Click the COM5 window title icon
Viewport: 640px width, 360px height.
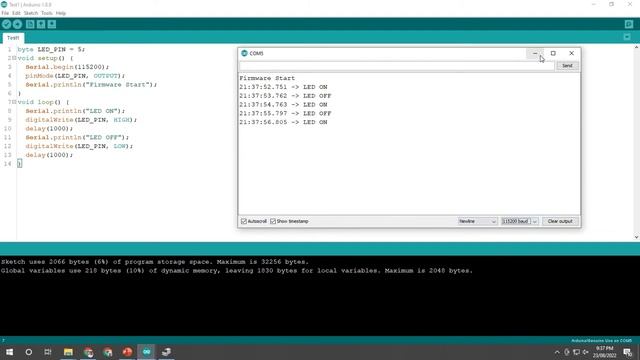(244, 53)
